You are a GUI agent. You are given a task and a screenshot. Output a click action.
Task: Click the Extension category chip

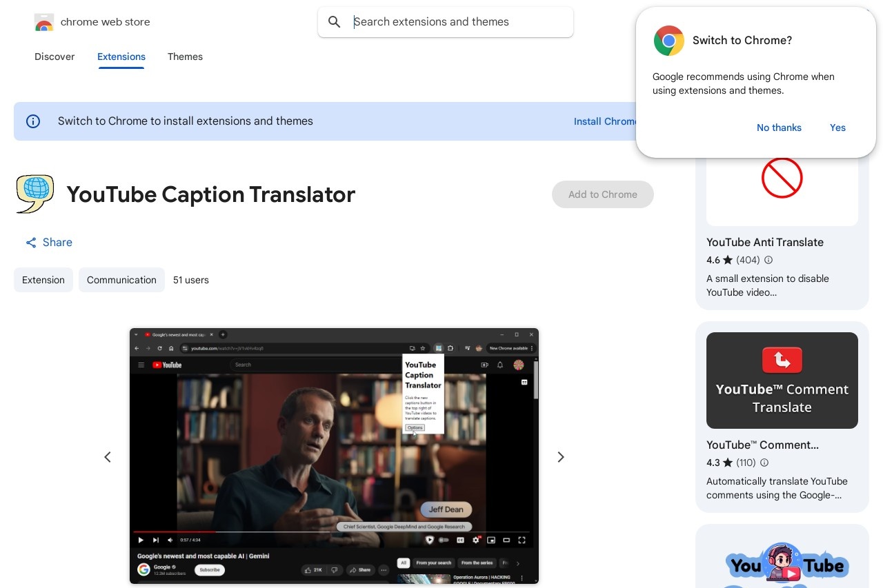tap(43, 280)
